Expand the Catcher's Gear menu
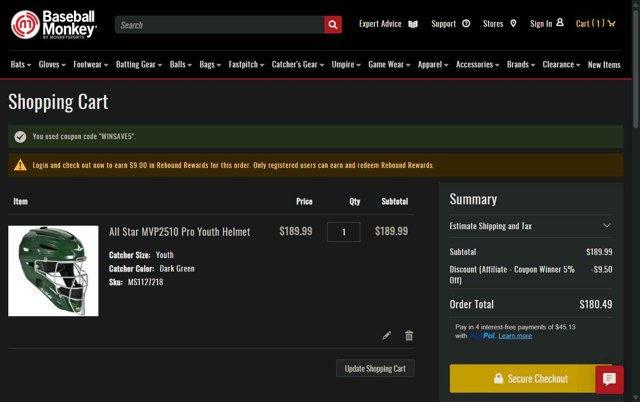This screenshot has width=640, height=402. (298, 64)
